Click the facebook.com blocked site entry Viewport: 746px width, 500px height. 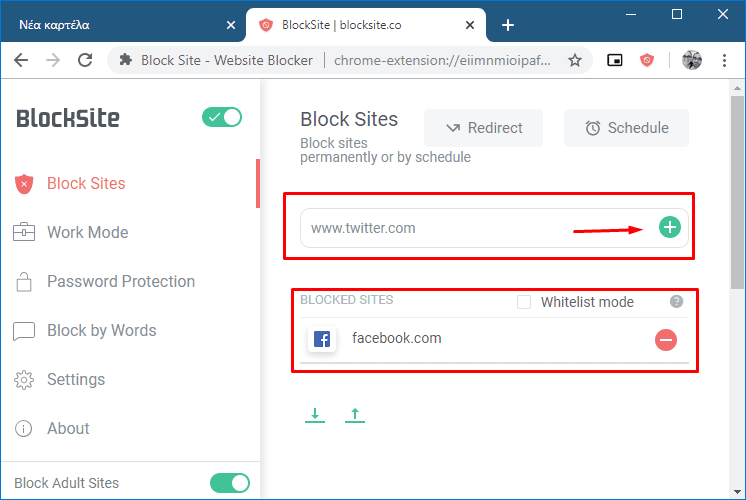tap(494, 340)
